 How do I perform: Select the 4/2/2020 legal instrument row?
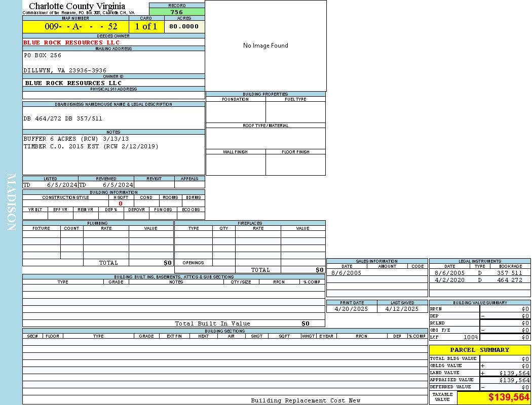click(479, 280)
